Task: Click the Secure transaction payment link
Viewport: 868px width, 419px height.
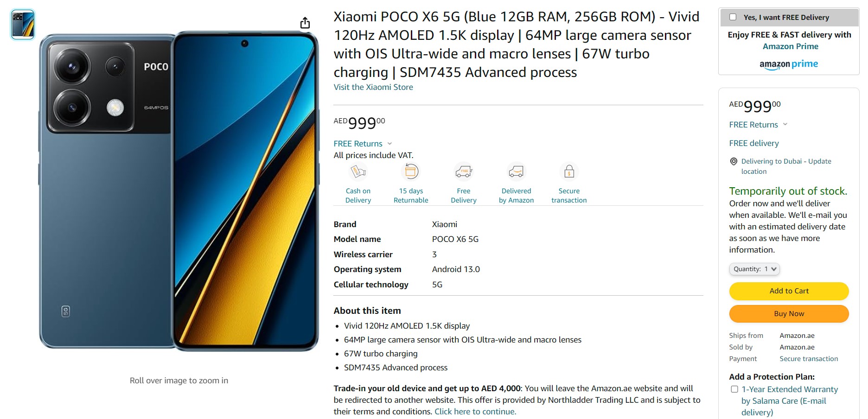Action: pyautogui.click(x=809, y=359)
